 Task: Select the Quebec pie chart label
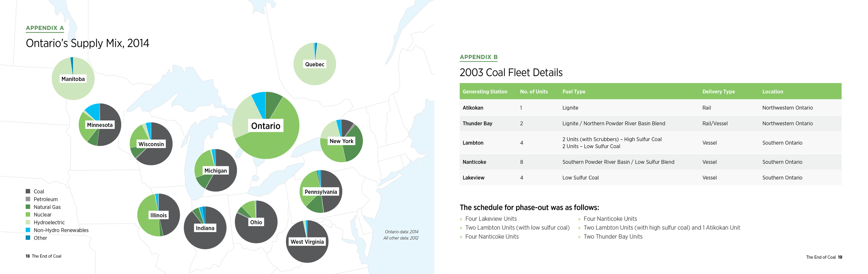(x=315, y=64)
